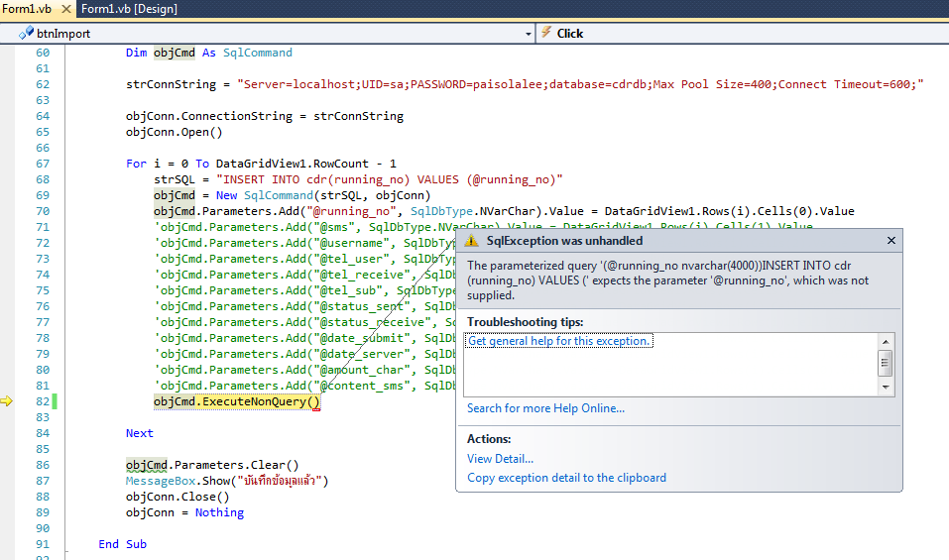The image size is (949, 560).
Task: Click the warning icon in exception dialog
Action: (x=472, y=241)
